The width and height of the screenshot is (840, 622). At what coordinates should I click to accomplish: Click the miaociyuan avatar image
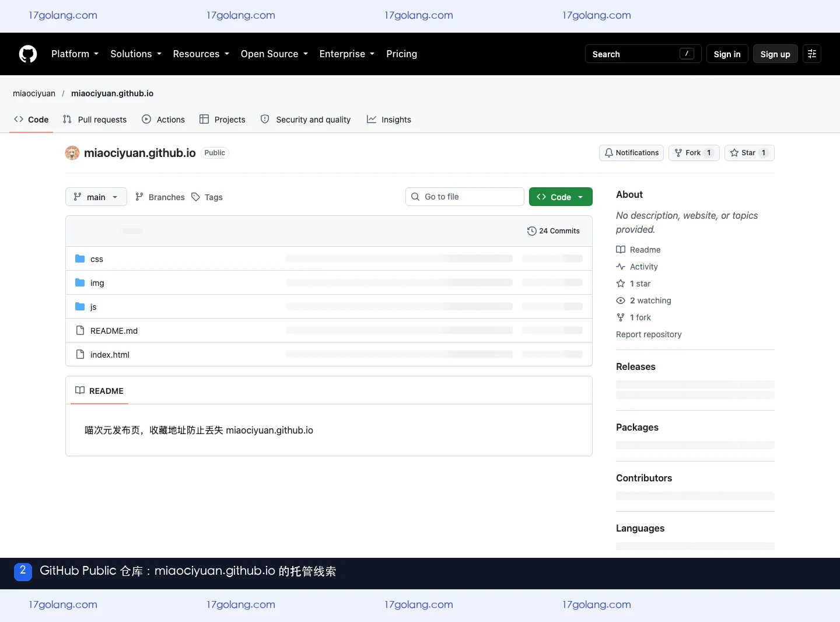tap(72, 153)
